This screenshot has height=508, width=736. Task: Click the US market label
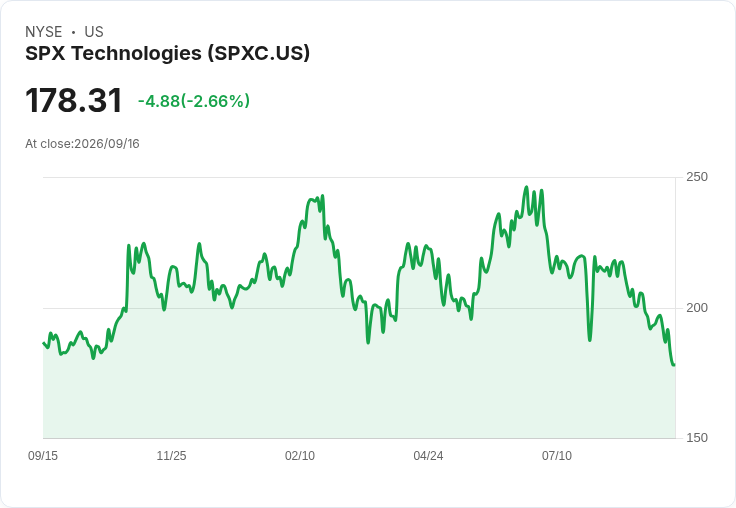coord(94,32)
